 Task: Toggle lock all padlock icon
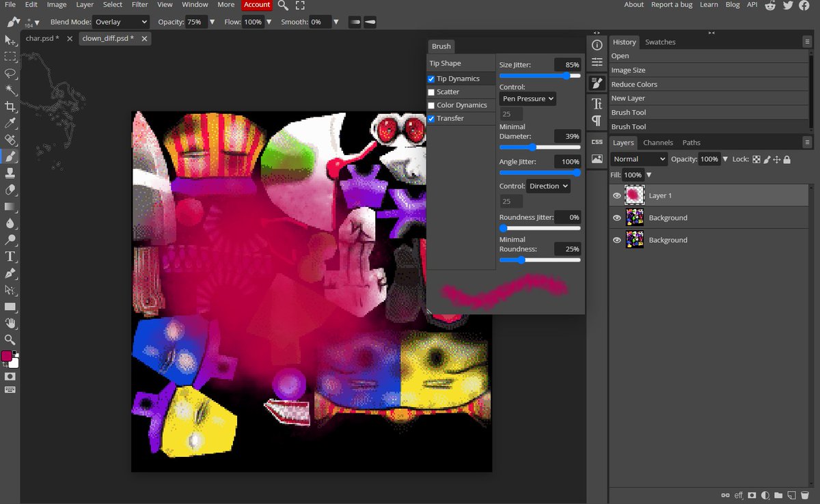(787, 159)
